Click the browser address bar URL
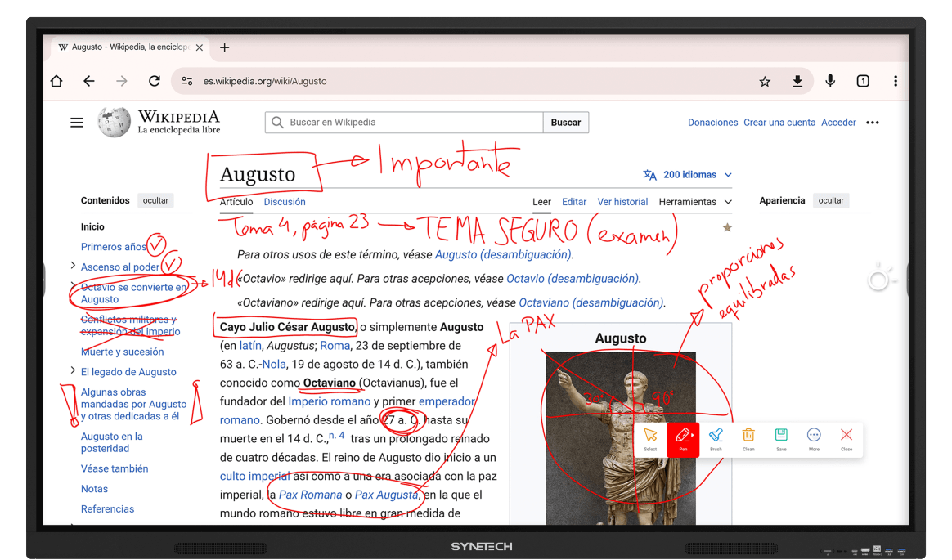This screenshot has width=952, height=560. click(x=265, y=81)
